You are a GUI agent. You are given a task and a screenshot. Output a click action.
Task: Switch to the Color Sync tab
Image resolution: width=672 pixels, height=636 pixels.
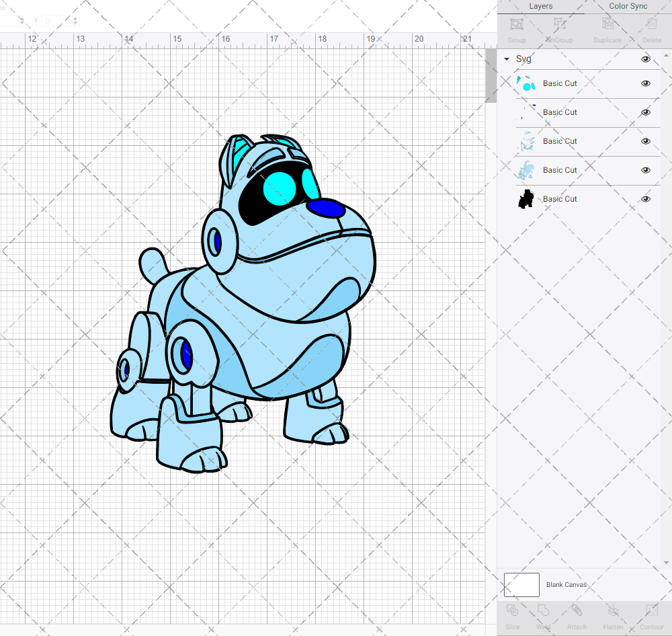coord(628,6)
